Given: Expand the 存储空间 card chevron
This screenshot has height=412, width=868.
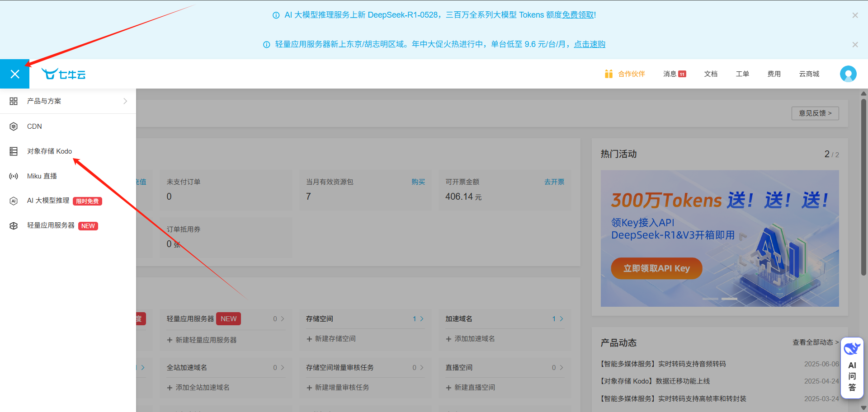Looking at the screenshot, I should coord(422,319).
